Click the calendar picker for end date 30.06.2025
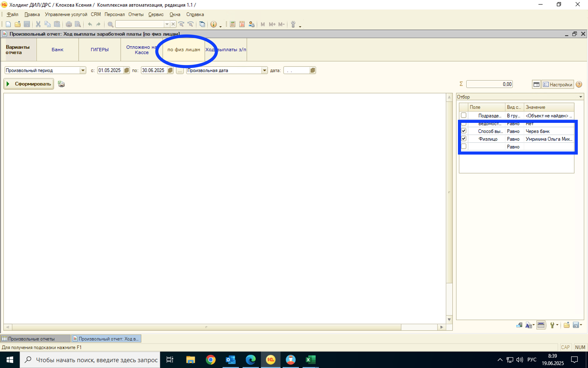The height and width of the screenshot is (368, 588). click(x=170, y=70)
